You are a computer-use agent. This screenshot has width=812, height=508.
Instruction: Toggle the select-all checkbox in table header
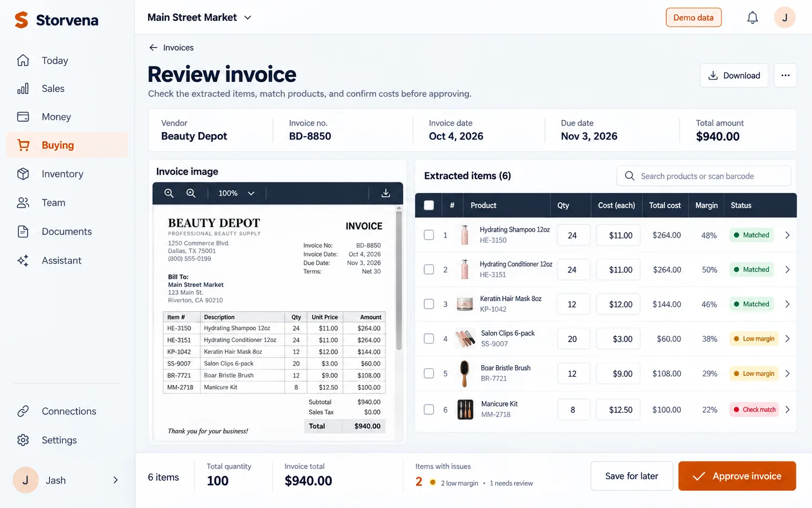click(x=429, y=205)
